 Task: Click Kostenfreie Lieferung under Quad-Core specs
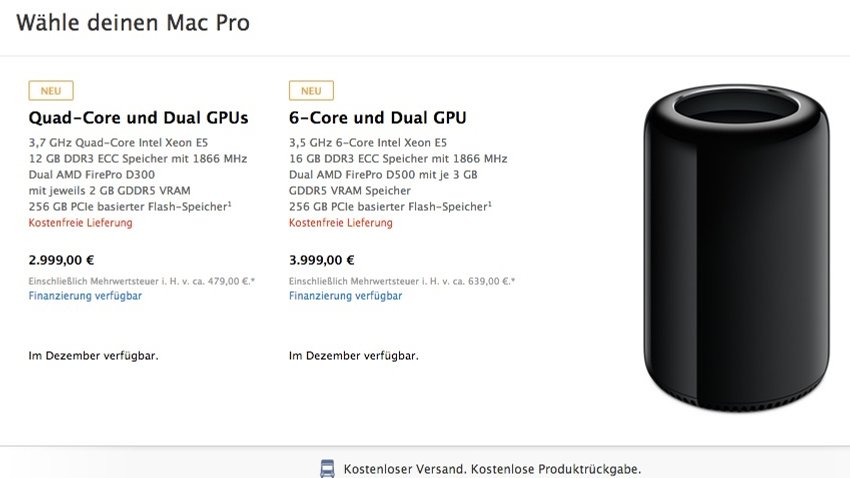[x=80, y=223]
